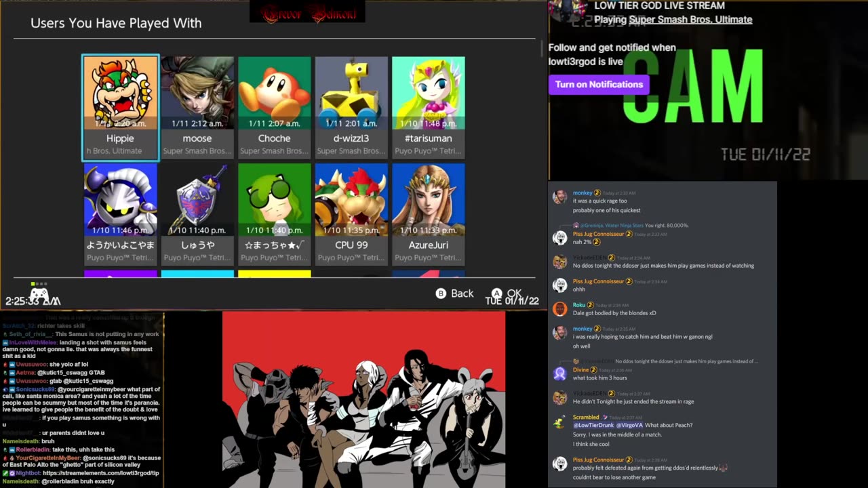Jump to replied Greninja Water Ninja Stars message
Image resolution: width=868 pixels, height=488 pixels.
point(631,225)
